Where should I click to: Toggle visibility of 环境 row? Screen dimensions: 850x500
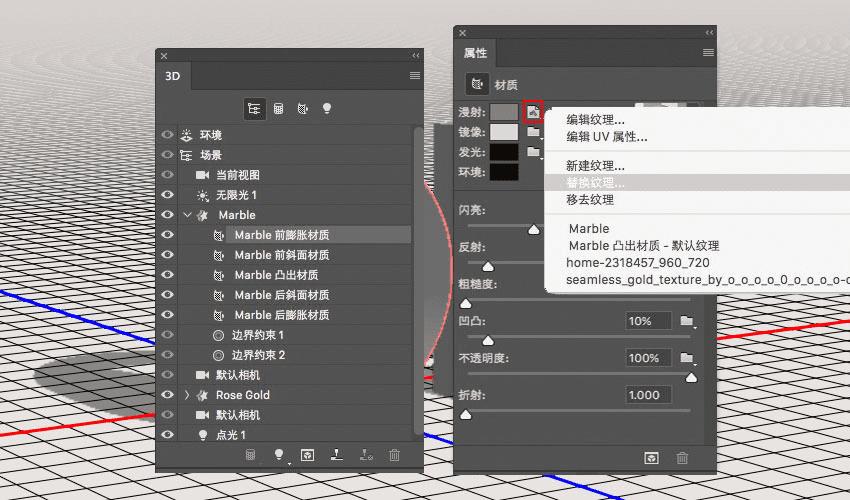coord(168,134)
